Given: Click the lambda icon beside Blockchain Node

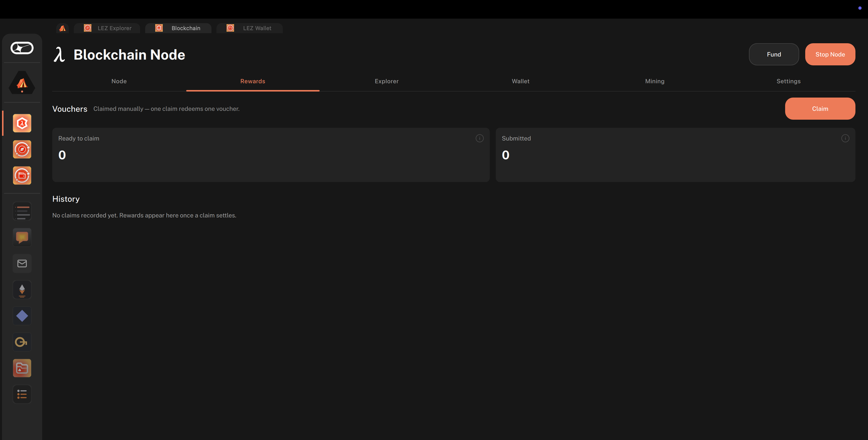Looking at the screenshot, I should pos(60,55).
